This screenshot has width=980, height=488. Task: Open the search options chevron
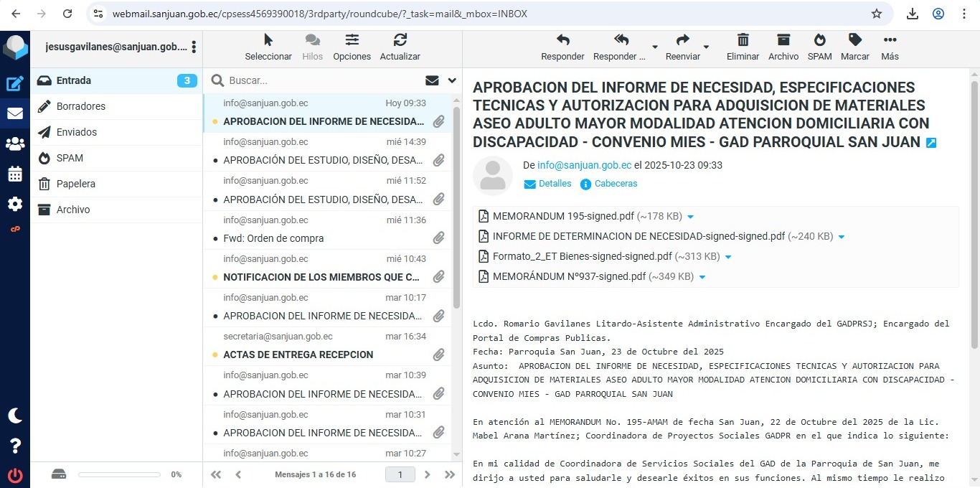[452, 80]
